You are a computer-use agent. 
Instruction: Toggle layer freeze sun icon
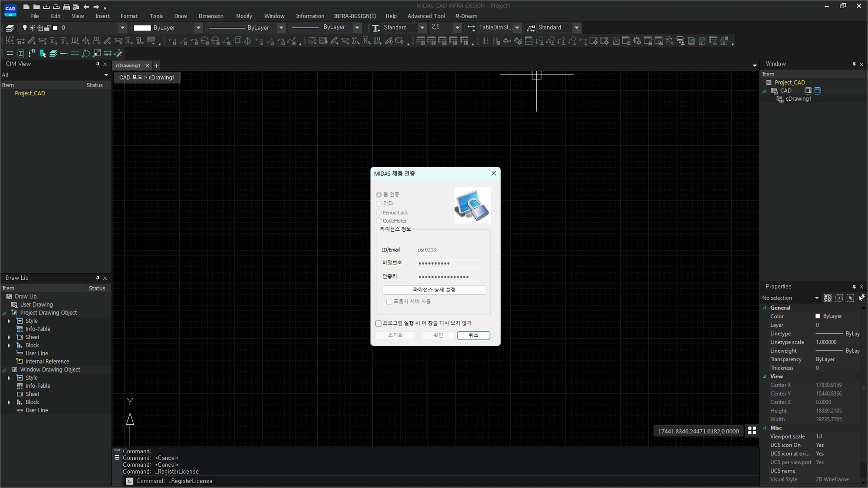32,28
